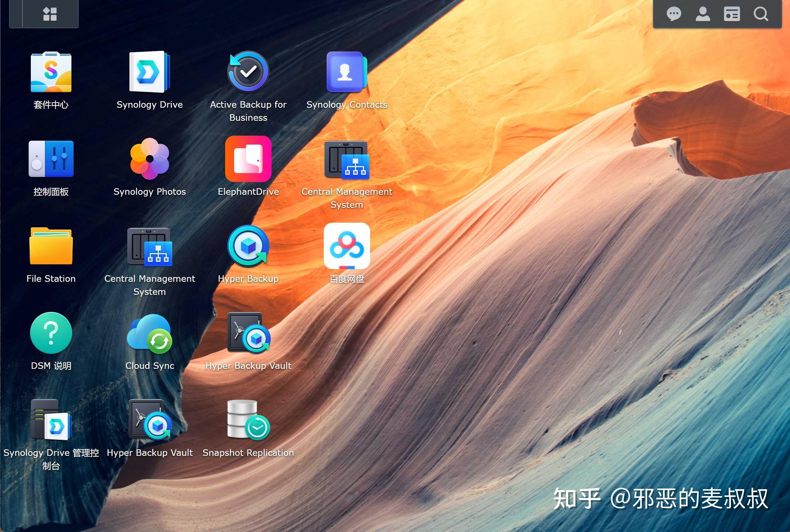Viewport: 790px width, 532px height.
Task: Launch Synology Photos
Action: [149, 159]
